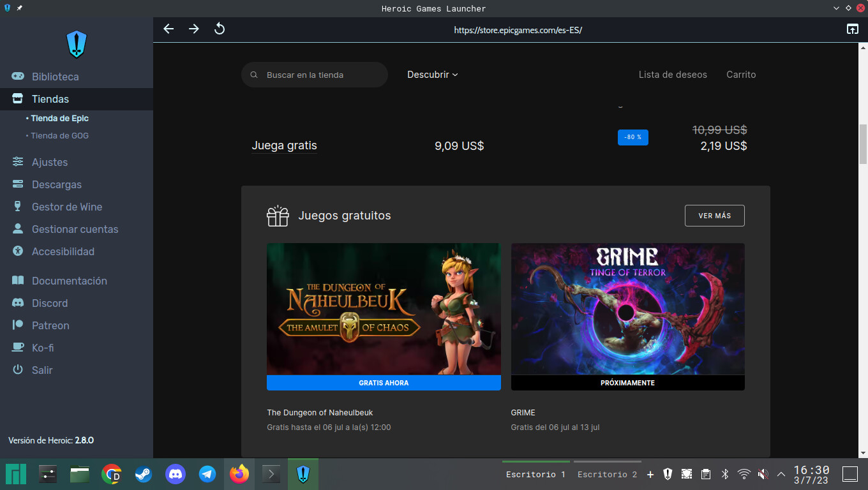
Task: Switch to Firefox in the taskbar
Action: [x=239, y=474]
